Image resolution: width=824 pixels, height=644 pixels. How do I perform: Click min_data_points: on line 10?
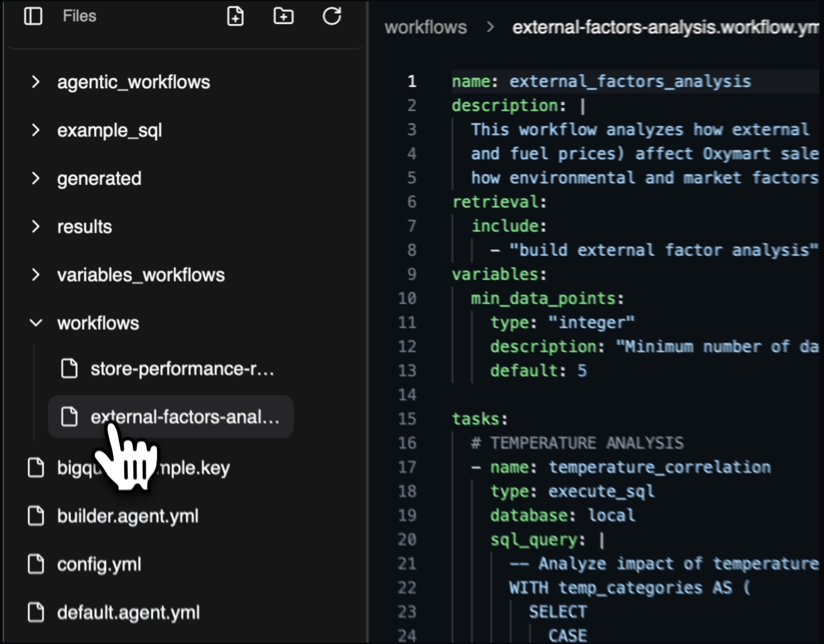548,298
